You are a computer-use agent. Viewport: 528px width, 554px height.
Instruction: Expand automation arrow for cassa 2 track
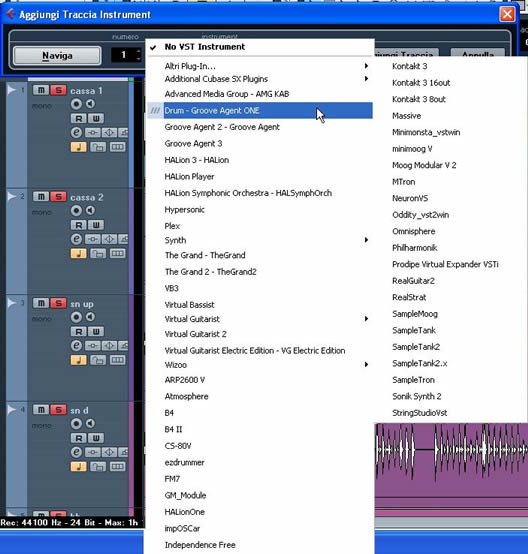click(12, 196)
